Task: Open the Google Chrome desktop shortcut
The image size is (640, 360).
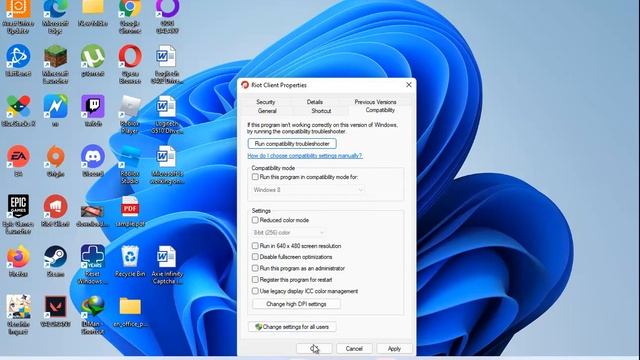Action: pyautogui.click(x=130, y=10)
